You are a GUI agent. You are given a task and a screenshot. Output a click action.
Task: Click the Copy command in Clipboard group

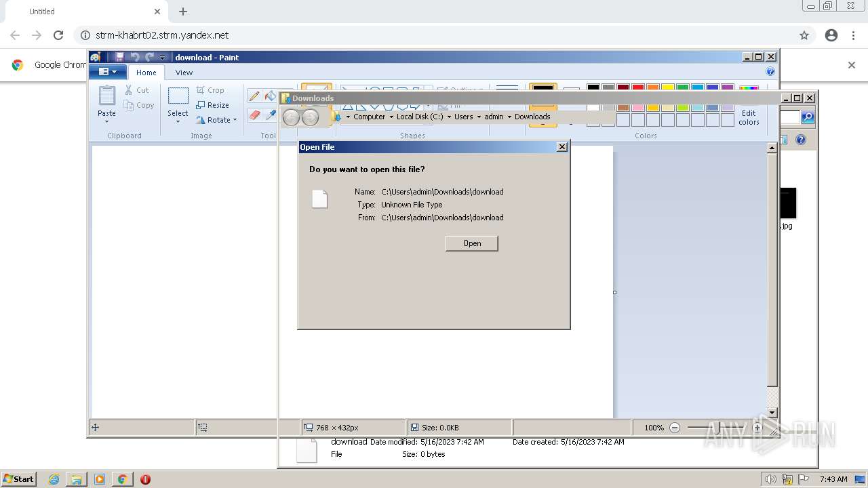(139, 105)
